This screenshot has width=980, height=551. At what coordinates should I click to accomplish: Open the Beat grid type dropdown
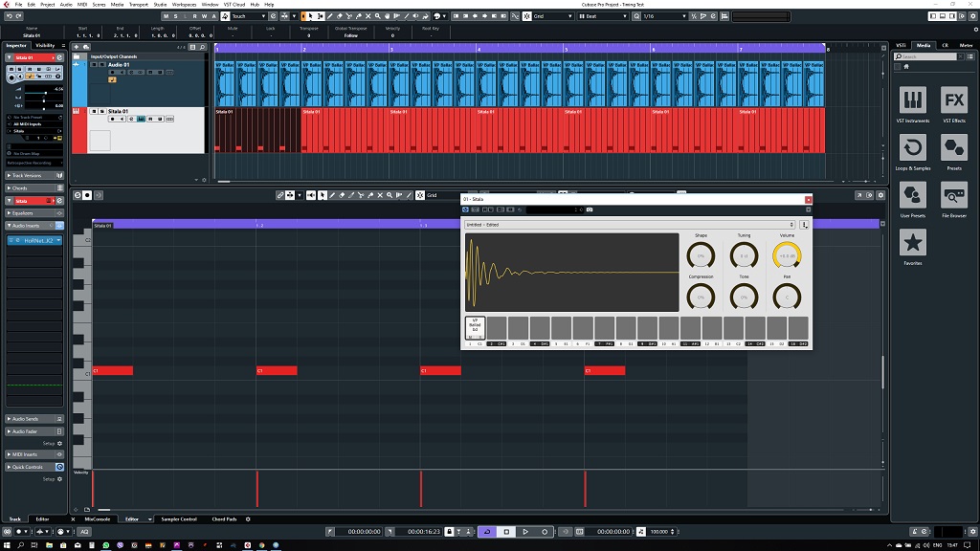[603, 16]
